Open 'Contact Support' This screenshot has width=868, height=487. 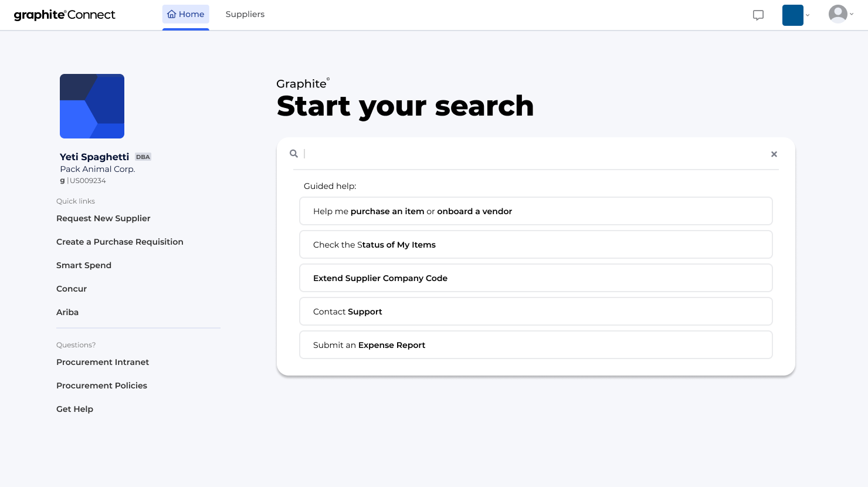(535, 312)
